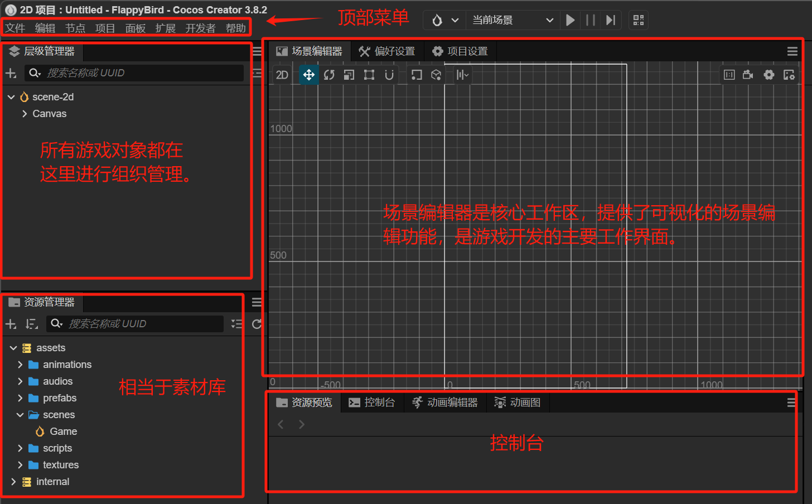
Task: Click the QR code preview icon
Action: coord(639,20)
